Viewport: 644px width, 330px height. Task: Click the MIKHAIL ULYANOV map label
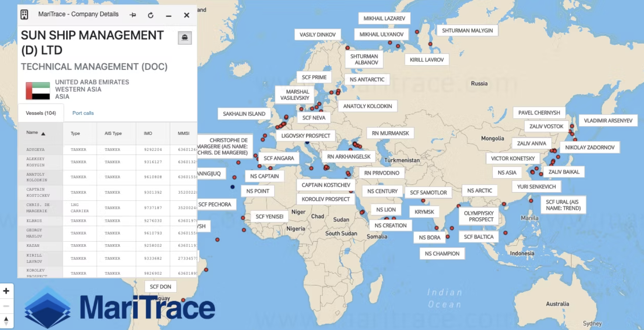click(381, 35)
